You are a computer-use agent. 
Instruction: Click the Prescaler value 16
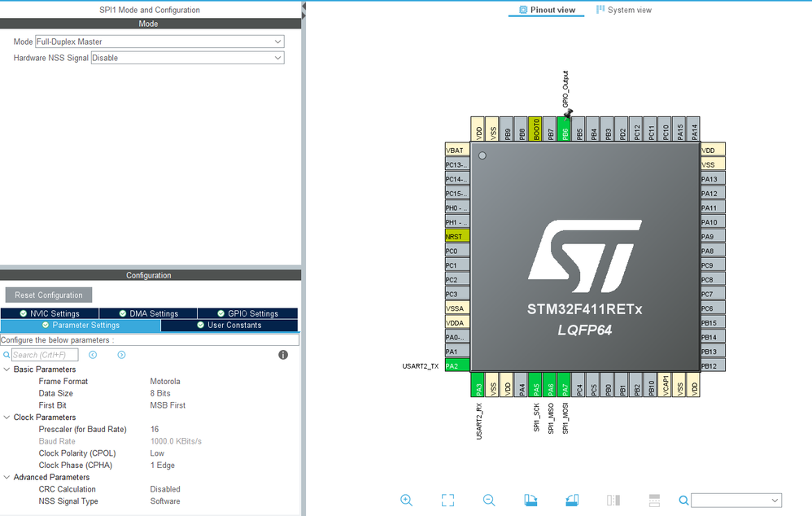155,429
